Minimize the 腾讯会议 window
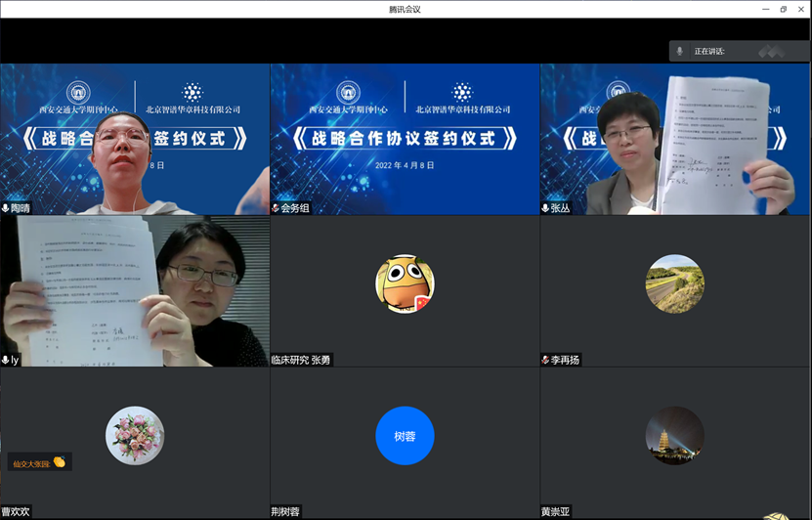This screenshot has height=520, width=812. [766, 10]
